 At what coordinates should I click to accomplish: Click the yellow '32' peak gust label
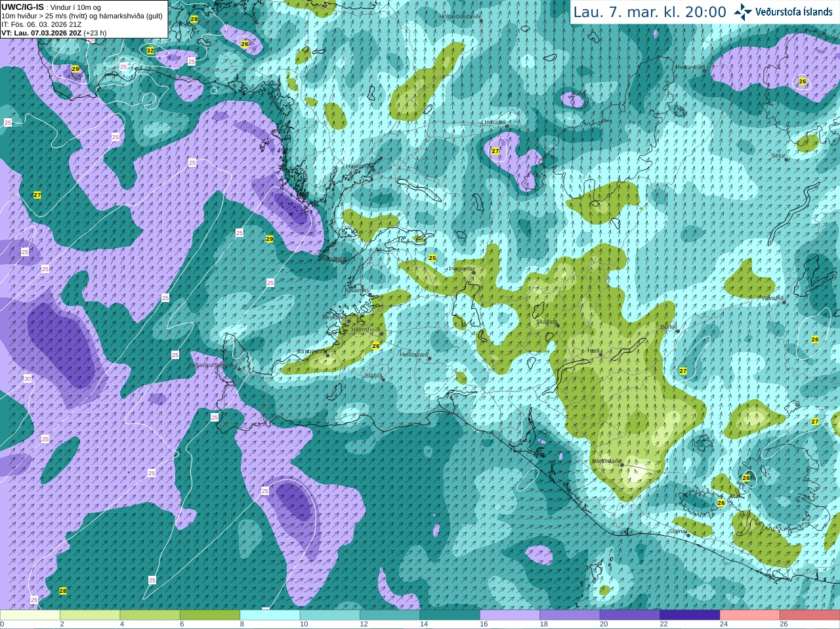point(150,51)
